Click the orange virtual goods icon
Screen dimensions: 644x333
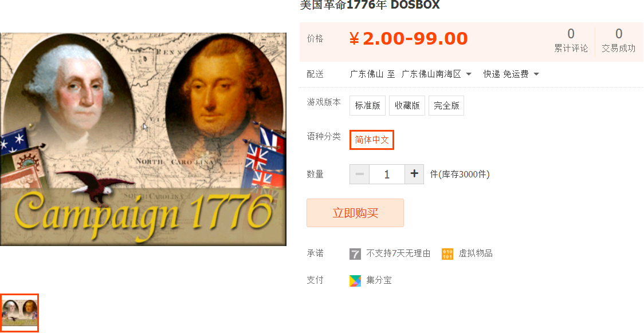tap(447, 254)
